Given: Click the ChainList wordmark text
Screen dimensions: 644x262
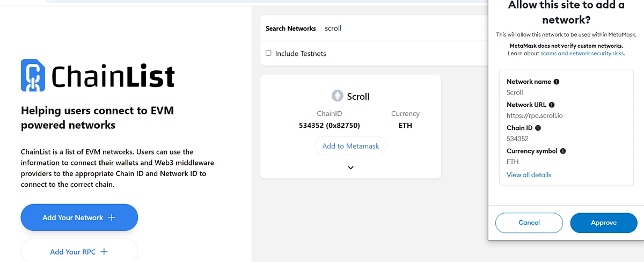Looking at the screenshot, I should click(x=113, y=76).
